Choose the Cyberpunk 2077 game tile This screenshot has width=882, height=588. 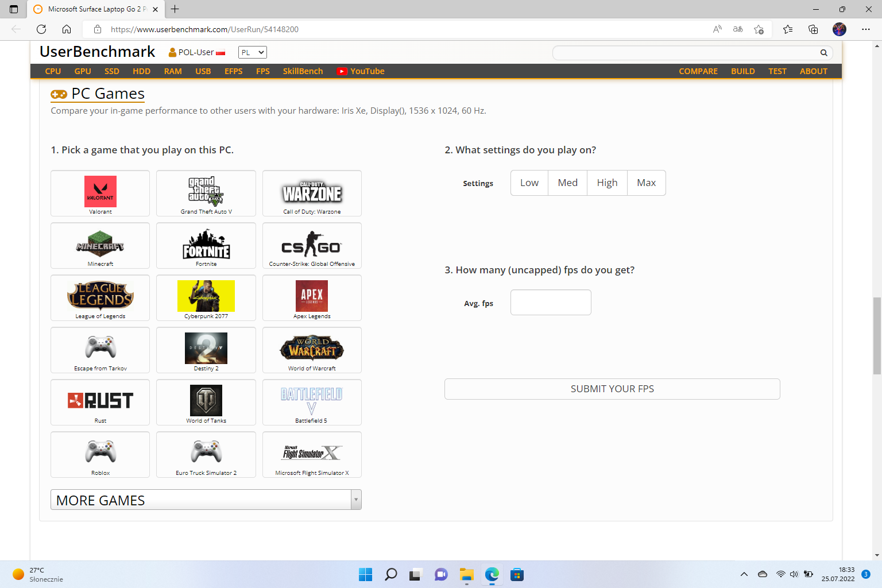click(x=206, y=297)
